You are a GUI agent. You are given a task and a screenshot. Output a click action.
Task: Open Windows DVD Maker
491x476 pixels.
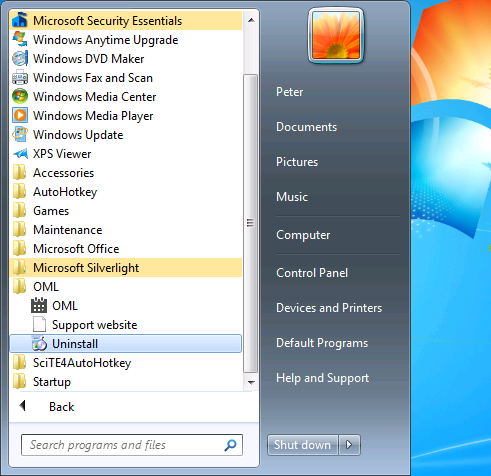[126, 59]
